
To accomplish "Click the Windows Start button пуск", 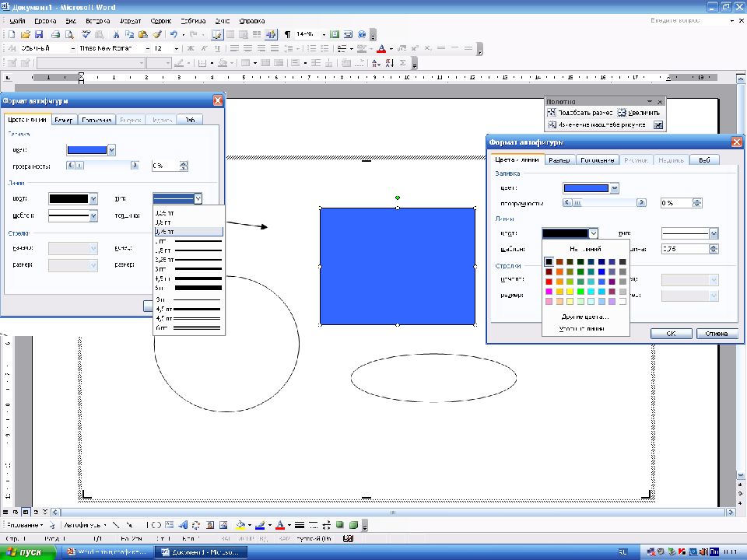I will [x=28, y=552].
